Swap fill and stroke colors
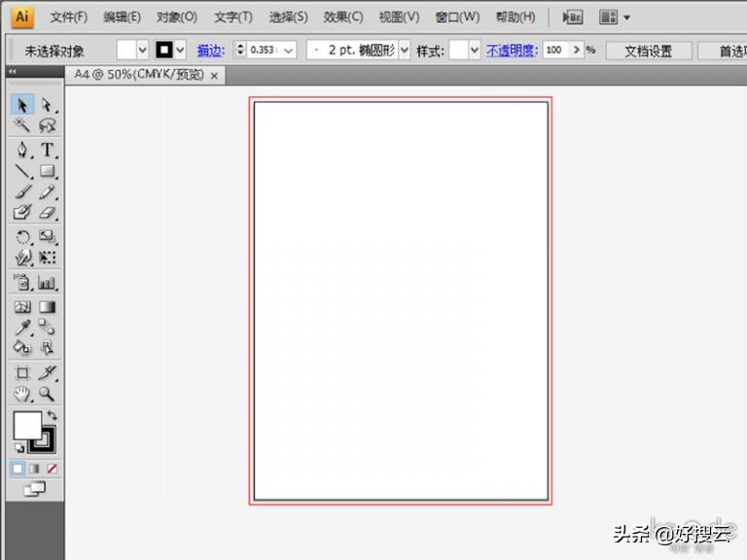This screenshot has height=560, width=747. click(53, 415)
